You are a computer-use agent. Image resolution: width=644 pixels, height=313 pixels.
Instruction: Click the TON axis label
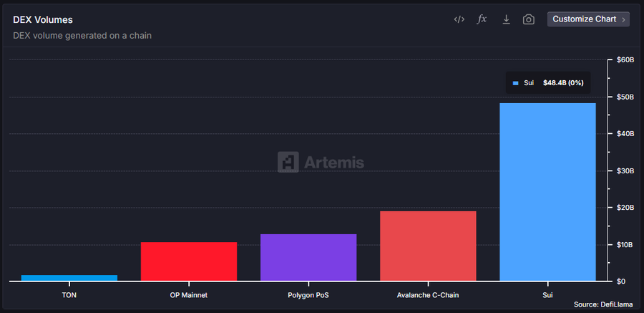tap(69, 295)
